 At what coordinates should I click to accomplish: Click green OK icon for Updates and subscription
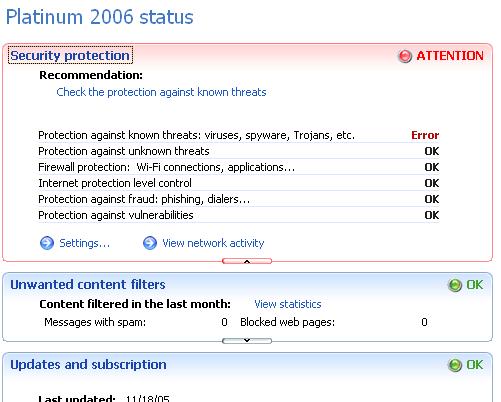[x=455, y=365]
